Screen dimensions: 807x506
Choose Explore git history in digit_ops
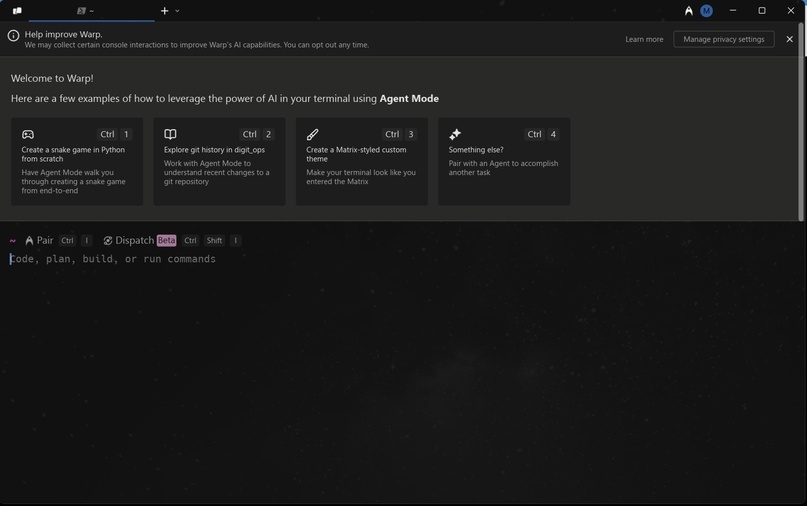[x=219, y=162]
